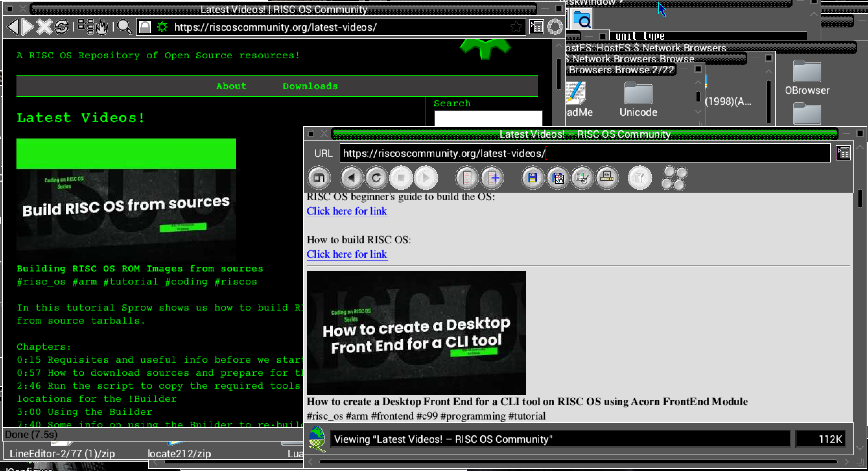
Task: Open the Browse URL history dropdown icon
Action: [x=843, y=153]
